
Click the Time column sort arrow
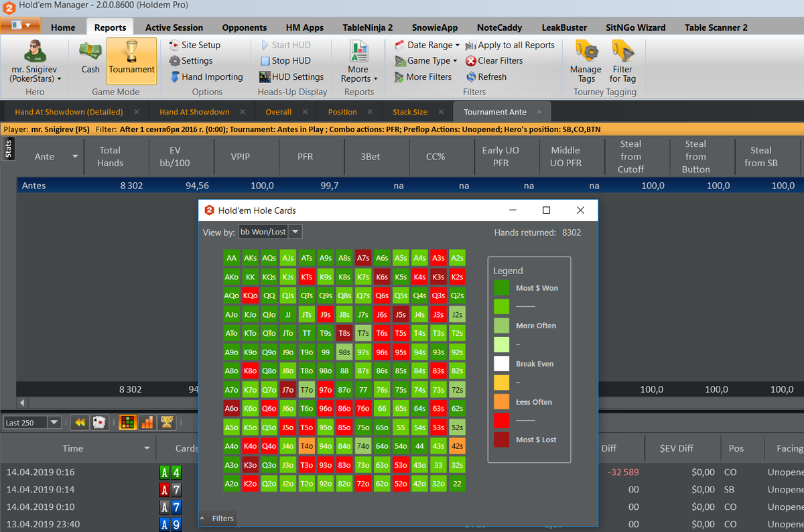(147, 448)
